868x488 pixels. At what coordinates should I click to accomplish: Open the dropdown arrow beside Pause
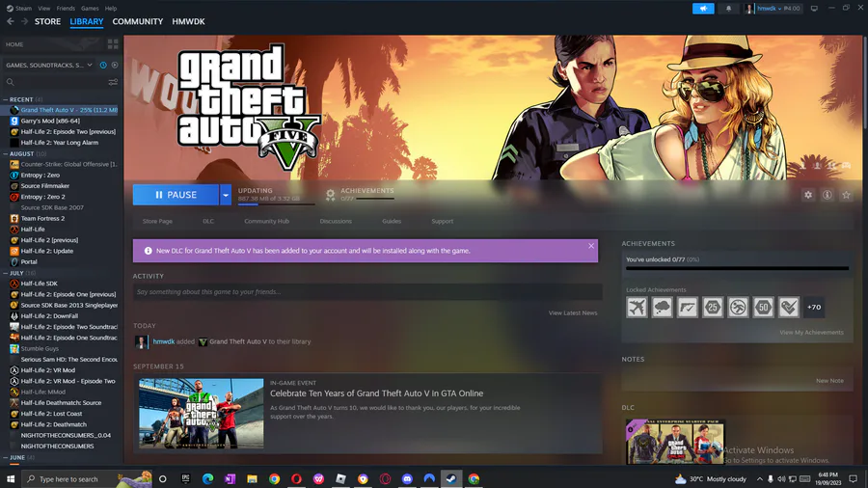click(x=226, y=195)
